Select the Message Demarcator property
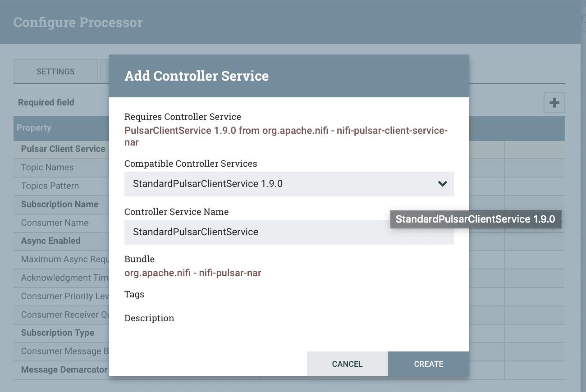 pyautogui.click(x=64, y=370)
